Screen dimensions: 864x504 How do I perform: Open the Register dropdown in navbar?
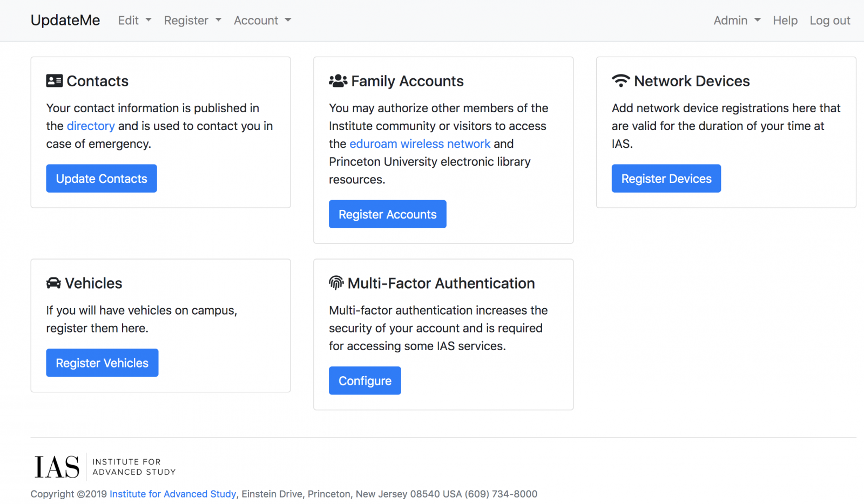pos(192,21)
